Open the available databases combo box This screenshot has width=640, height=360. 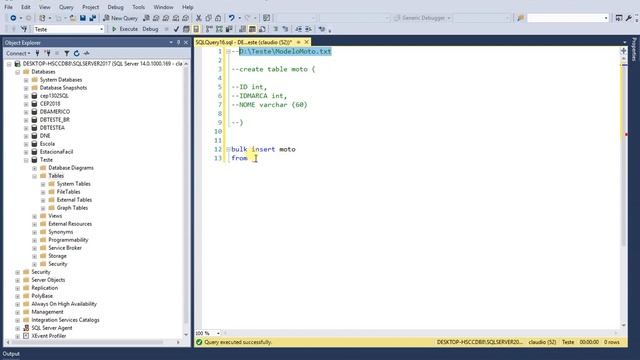click(69, 29)
